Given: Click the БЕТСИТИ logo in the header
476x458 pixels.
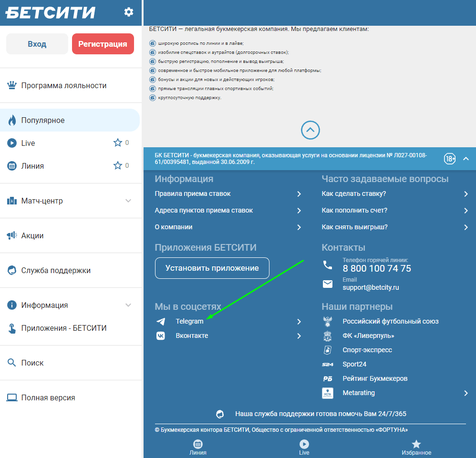Looking at the screenshot, I should 51,13.
